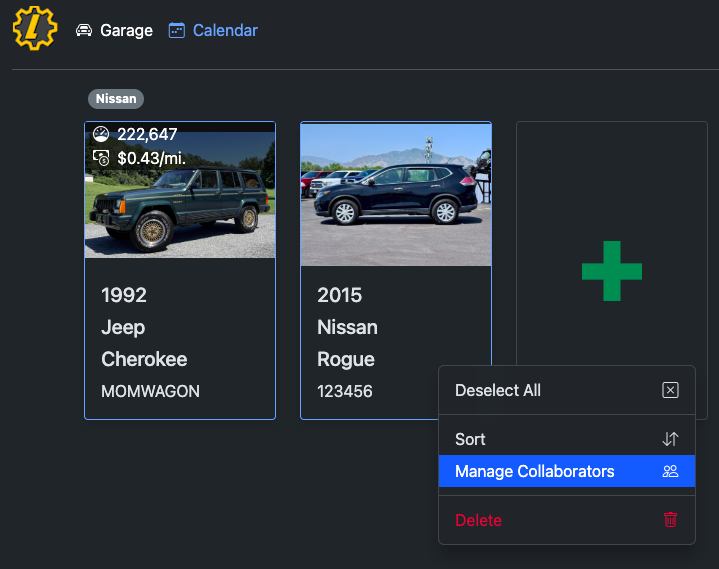
Task: Choose Delete in the context menu
Action: [478, 521]
